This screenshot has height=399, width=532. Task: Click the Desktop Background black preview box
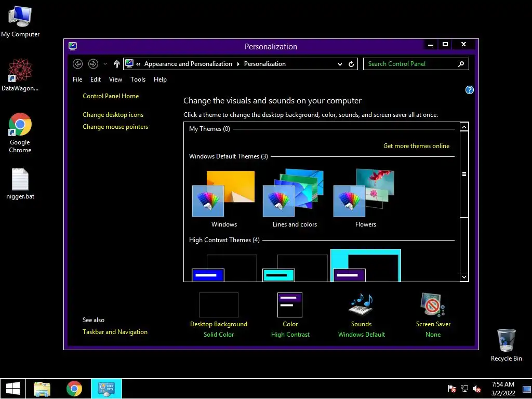coord(219,304)
